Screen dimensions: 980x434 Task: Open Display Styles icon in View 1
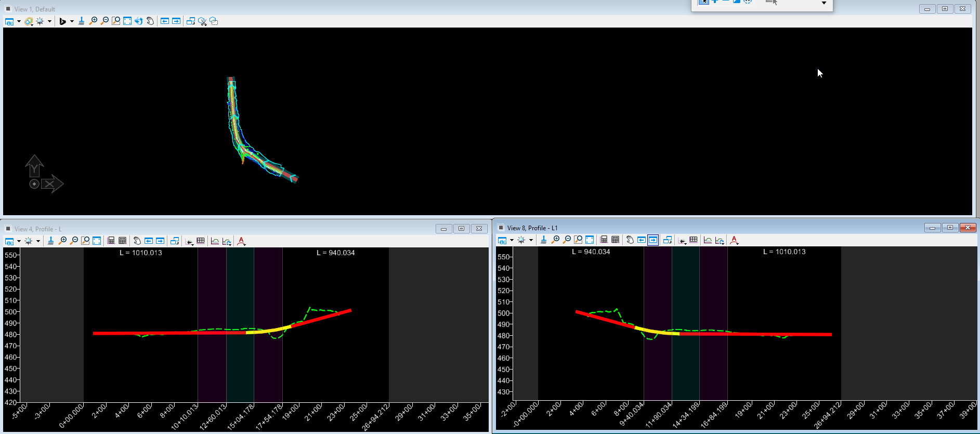(x=29, y=21)
